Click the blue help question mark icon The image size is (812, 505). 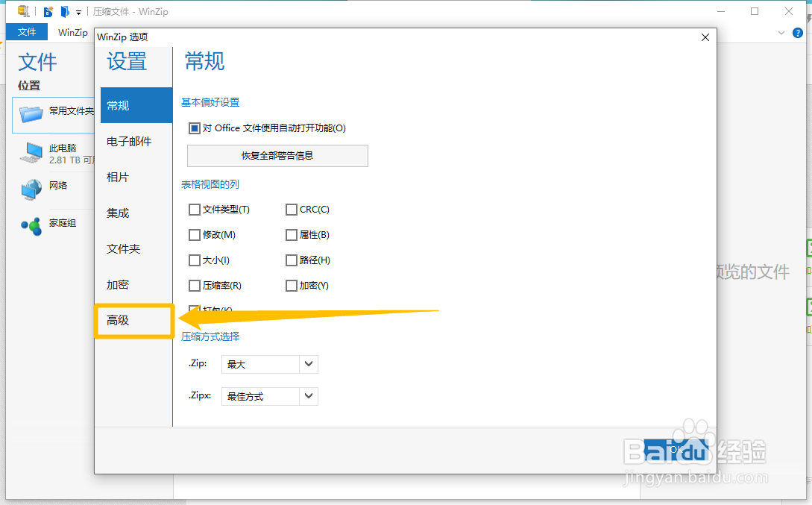point(798,33)
